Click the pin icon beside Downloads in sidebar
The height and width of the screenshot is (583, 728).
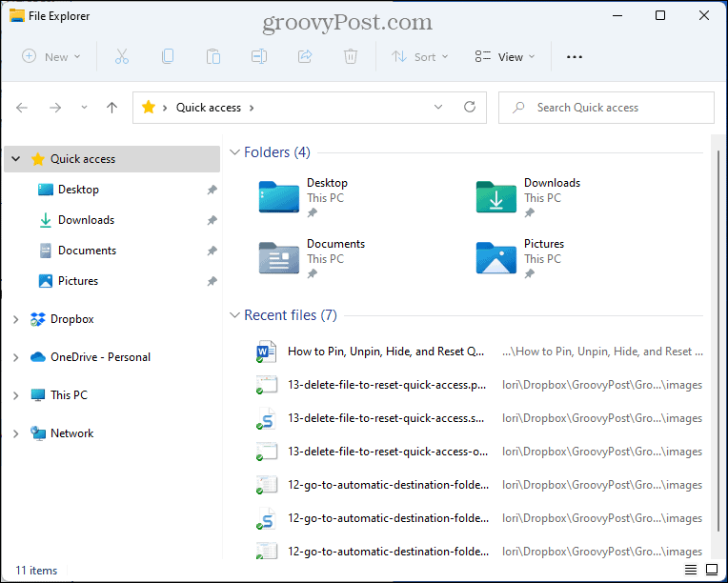[x=212, y=220]
